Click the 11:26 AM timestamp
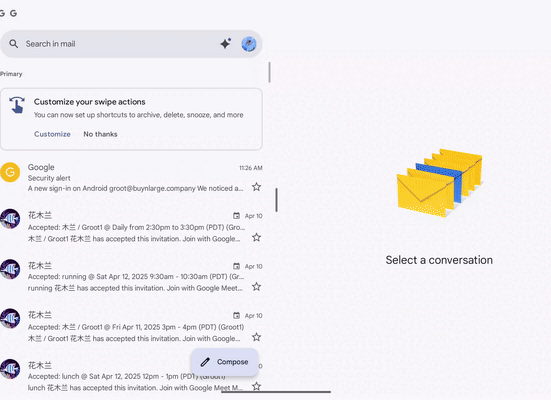This screenshot has width=551, height=400. pos(251,168)
